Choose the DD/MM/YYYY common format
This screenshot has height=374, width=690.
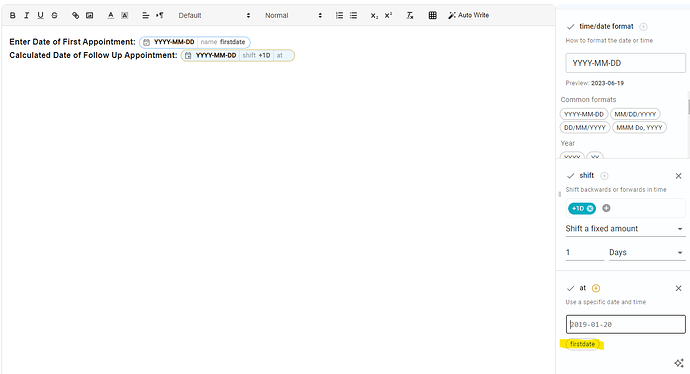[x=585, y=128]
